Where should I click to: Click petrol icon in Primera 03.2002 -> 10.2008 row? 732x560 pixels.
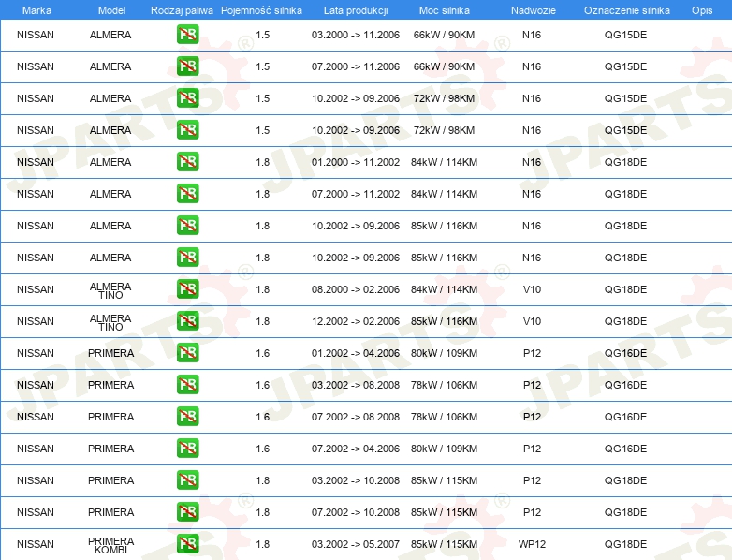click(x=187, y=480)
